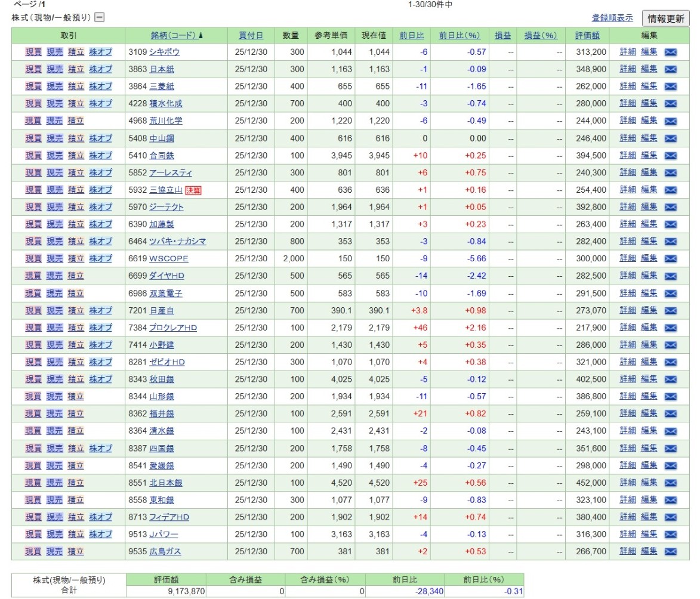Click the envelope icon for 北日本銀 row
Image resolution: width=700 pixels, height=599 pixels.
(670, 483)
